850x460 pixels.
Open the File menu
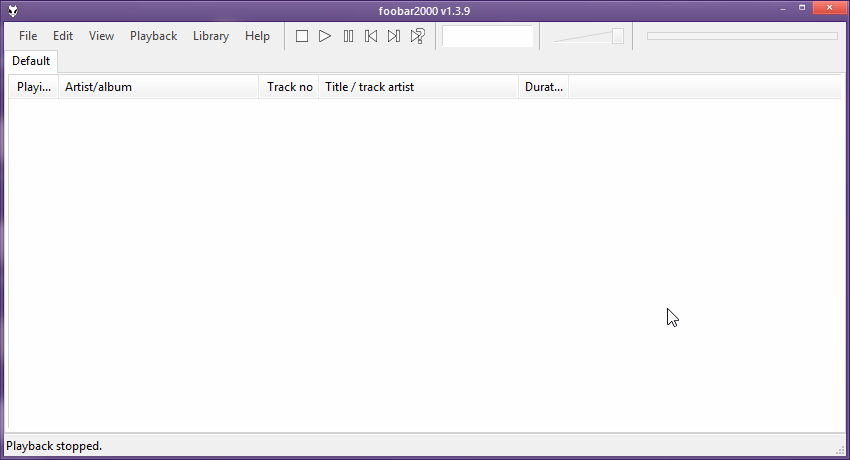tap(28, 36)
